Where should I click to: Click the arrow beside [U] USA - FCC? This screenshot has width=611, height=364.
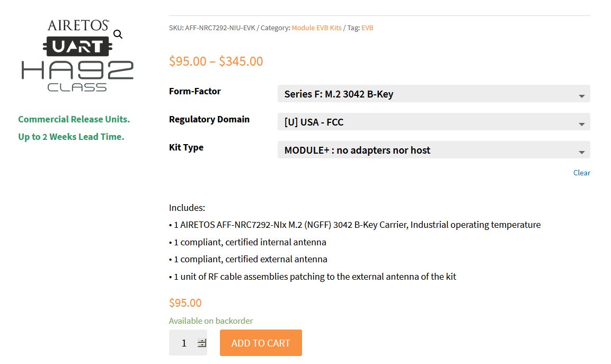pyautogui.click(x=581, y=124)
